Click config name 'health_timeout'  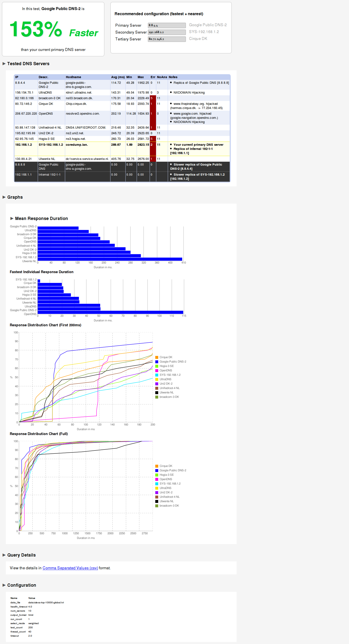pyautogui.click(x=19, y=607)
